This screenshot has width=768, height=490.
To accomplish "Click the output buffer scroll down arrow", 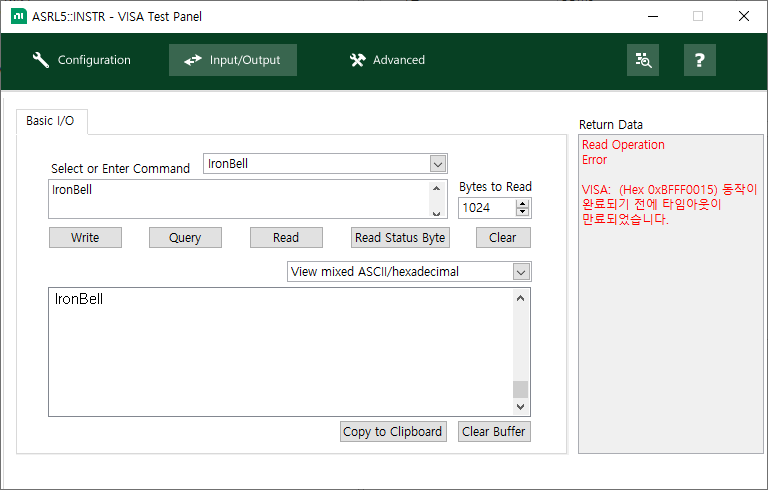I will point(521,406).
